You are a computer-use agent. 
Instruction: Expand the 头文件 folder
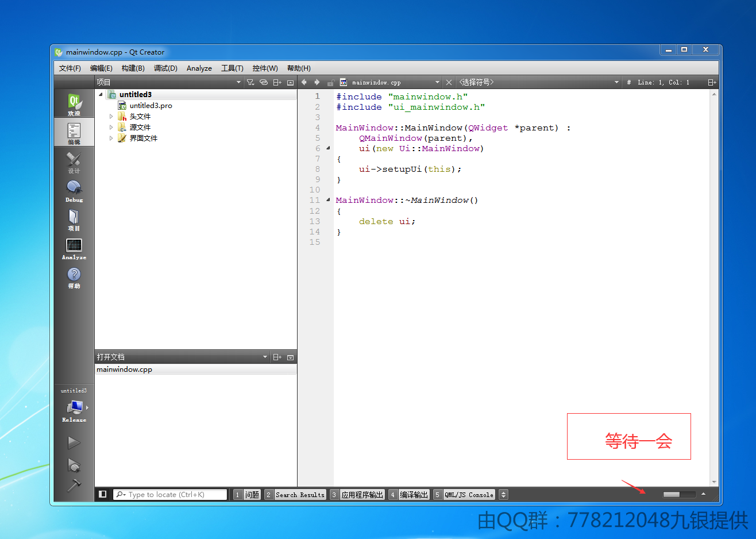coord(111,116)
